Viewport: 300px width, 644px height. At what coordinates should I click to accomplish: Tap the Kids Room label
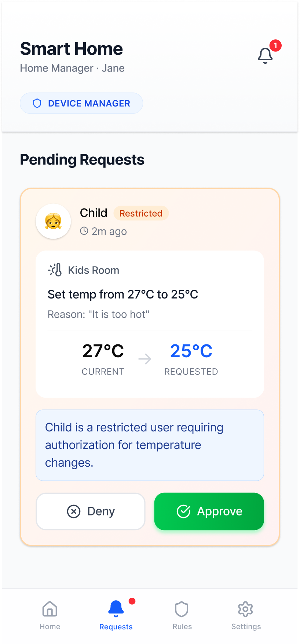[x=94, y=270]
